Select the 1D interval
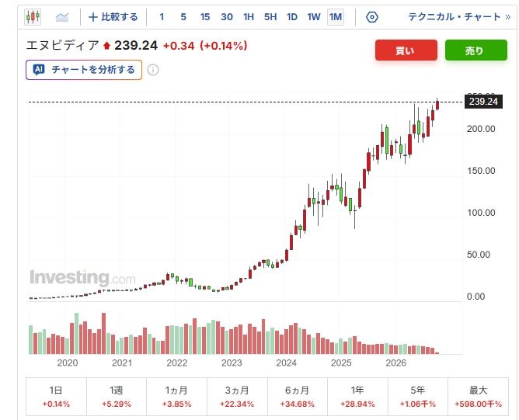This screenshot has height=420, width=519. tap(292, 17)
